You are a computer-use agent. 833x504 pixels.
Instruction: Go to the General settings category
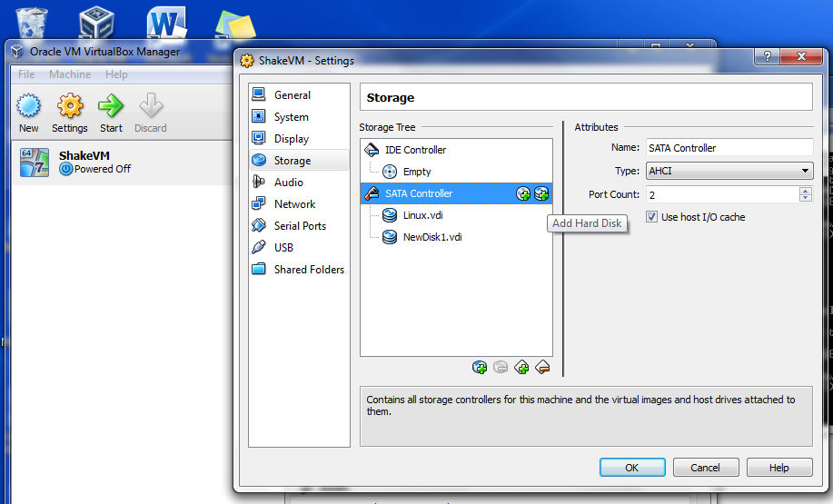pyautogui.click(x=299, y=95)
